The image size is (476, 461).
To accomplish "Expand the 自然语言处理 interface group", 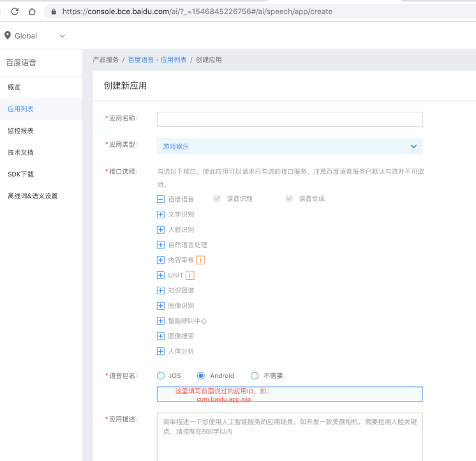I will pos(161,245).
